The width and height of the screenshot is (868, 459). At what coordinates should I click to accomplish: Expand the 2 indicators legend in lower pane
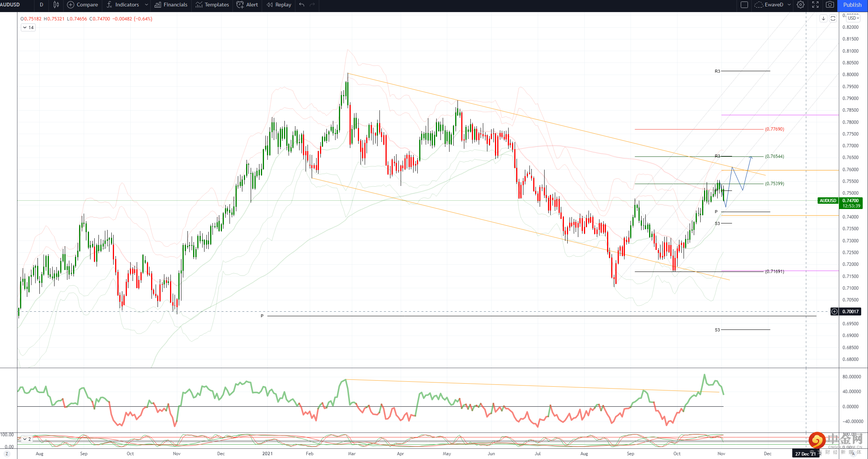(27, 439)
